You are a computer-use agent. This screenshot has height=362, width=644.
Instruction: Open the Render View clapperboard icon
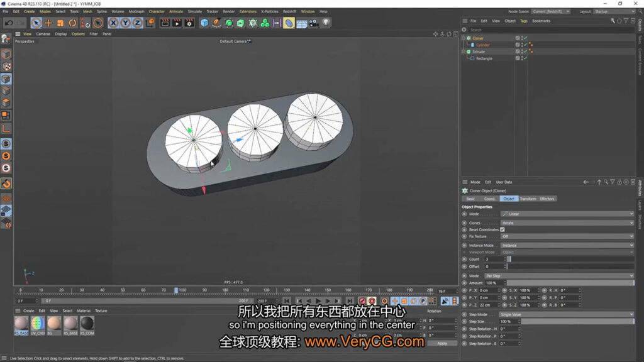point(165,23)
